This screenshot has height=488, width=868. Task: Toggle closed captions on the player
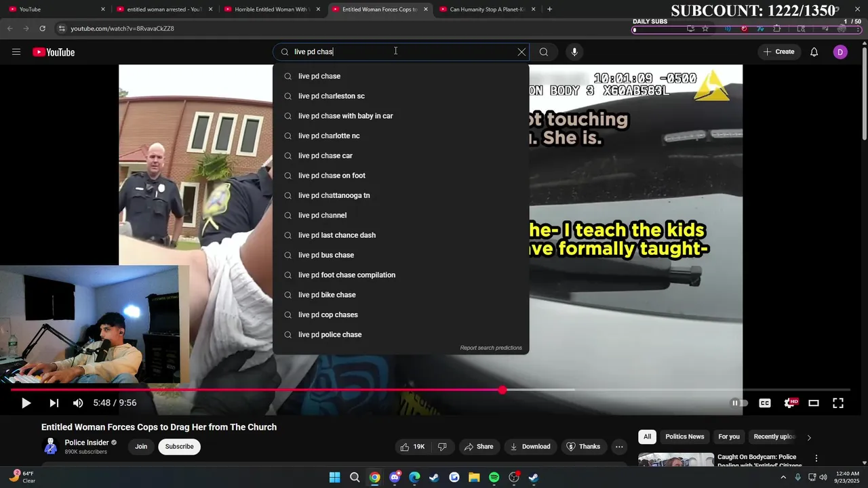765,403
